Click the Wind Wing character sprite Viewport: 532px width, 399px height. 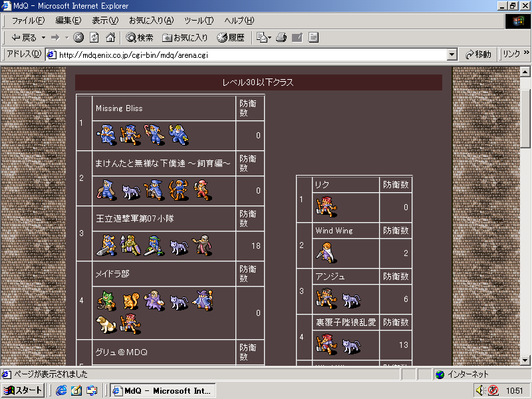tap(327, 253)
